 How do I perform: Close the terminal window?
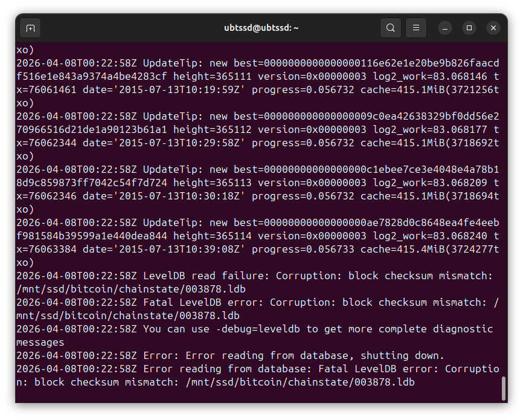[x=493, y=28]
